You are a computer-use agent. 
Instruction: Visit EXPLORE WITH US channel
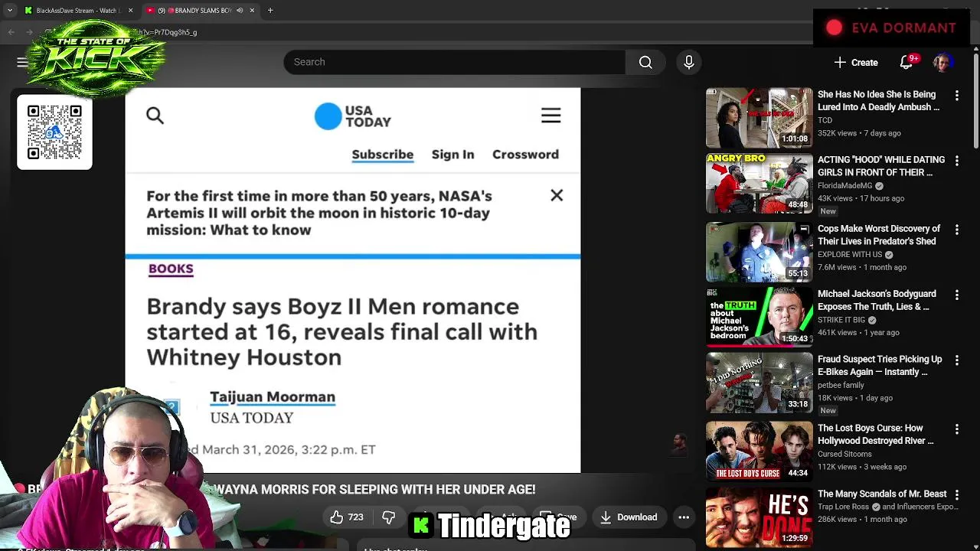tap(850, 255)
